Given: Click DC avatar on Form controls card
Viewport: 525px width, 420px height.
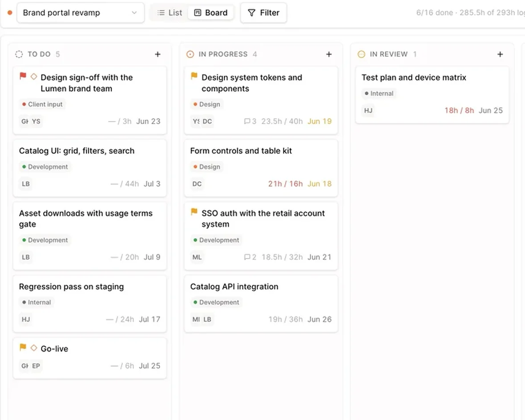Looking at the screenshot, I should [197, 184].
